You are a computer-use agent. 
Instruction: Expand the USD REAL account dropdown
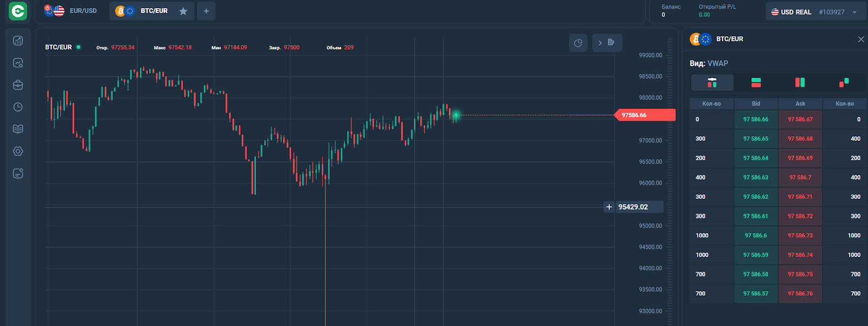(855, 12)
